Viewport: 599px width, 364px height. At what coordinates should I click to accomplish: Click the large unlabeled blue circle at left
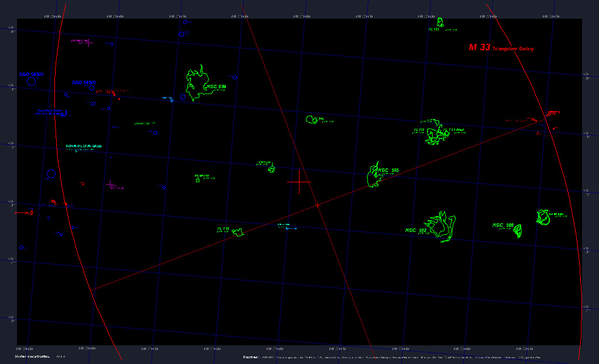tap(51, 174)
